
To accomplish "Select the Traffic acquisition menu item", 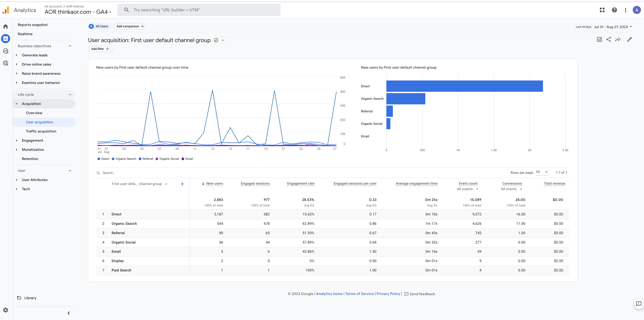I will pyautogui.click(x=41, y=131).
